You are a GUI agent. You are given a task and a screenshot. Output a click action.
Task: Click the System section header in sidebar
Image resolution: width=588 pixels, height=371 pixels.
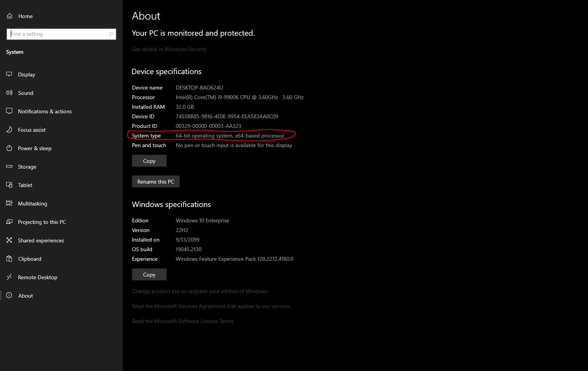click(x=15, y=52)
